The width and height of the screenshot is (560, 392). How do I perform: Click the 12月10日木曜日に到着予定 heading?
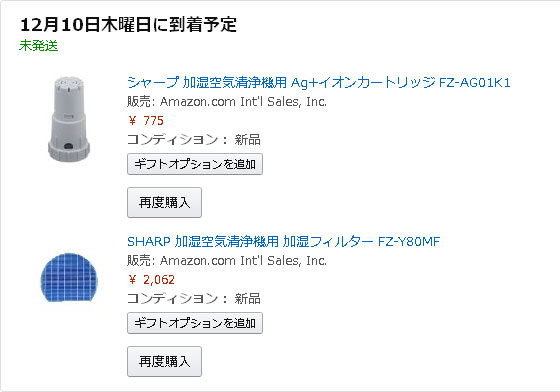click(x=128, y=25)
